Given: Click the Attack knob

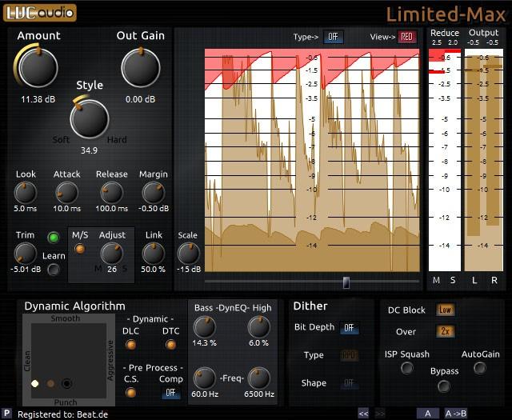Looking at the screenshot, I should coord(67,192).
